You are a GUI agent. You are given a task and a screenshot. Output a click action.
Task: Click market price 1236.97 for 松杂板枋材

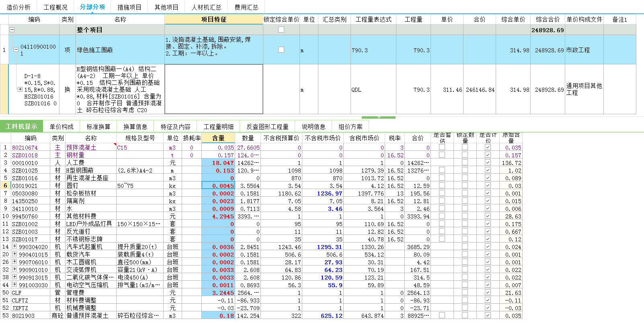pyautogui.click(x=323, y=193)
